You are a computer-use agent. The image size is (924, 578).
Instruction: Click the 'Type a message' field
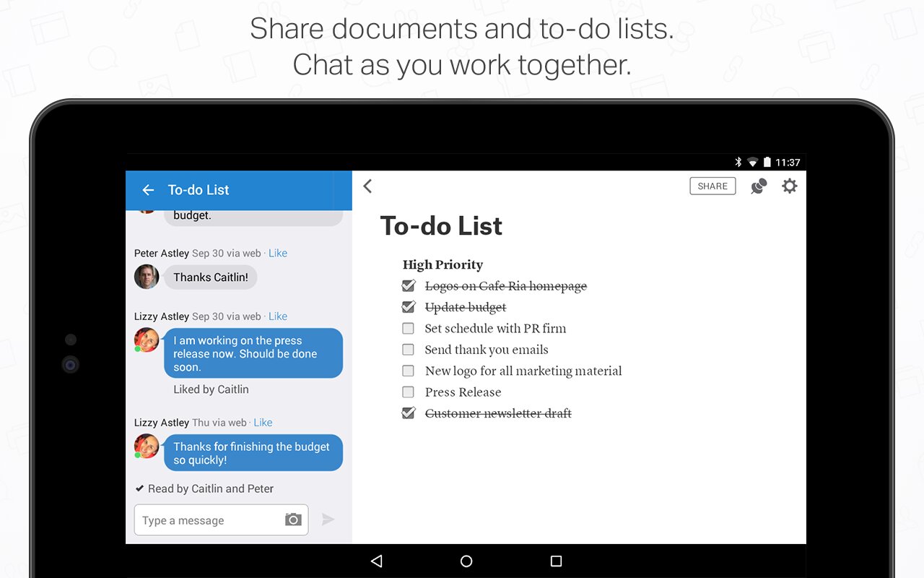click(x=209, y=520)
